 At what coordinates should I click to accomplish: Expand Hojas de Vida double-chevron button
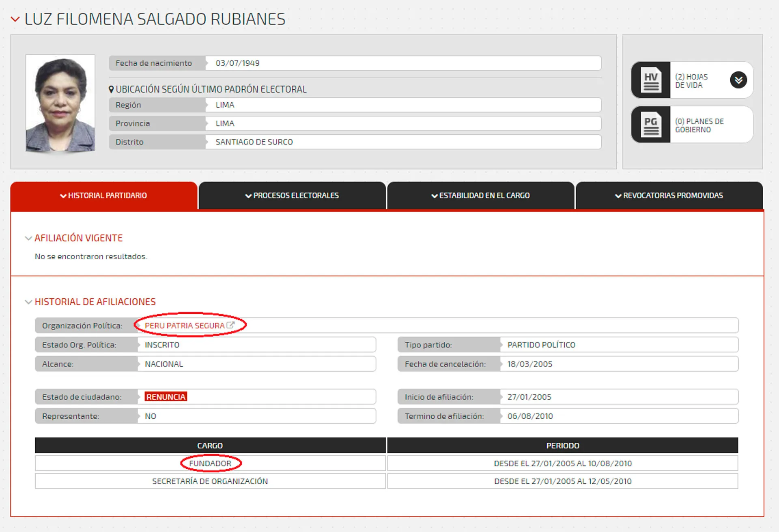tap(738, 80)
